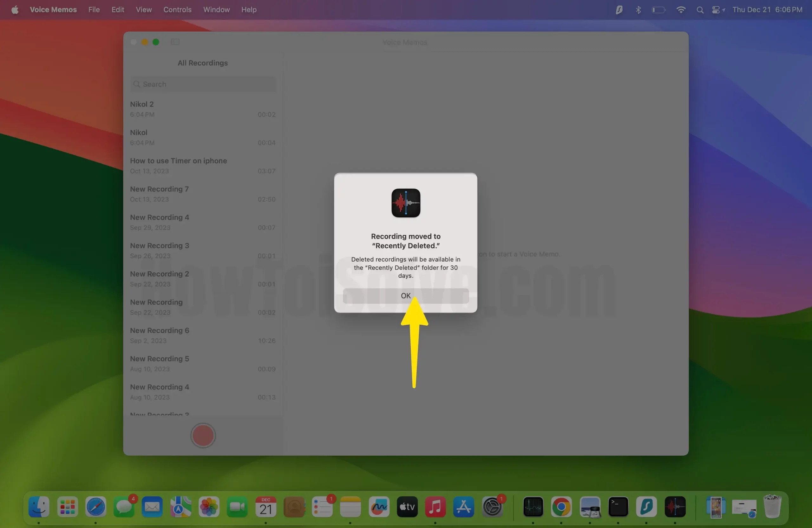Open App Store from the Dock
The width and height of the screenshot is (812, 528).
coord(464,506)
